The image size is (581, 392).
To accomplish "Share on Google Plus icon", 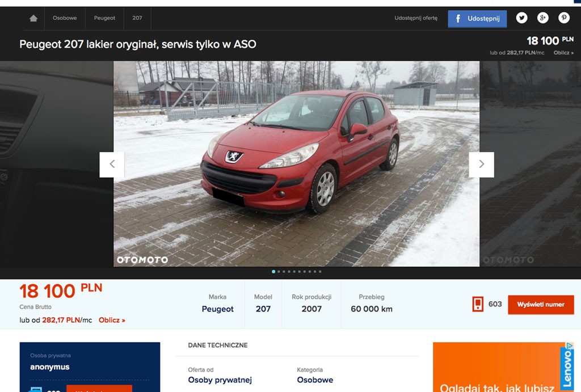I will pyautogui.click(x=543, y=18).
